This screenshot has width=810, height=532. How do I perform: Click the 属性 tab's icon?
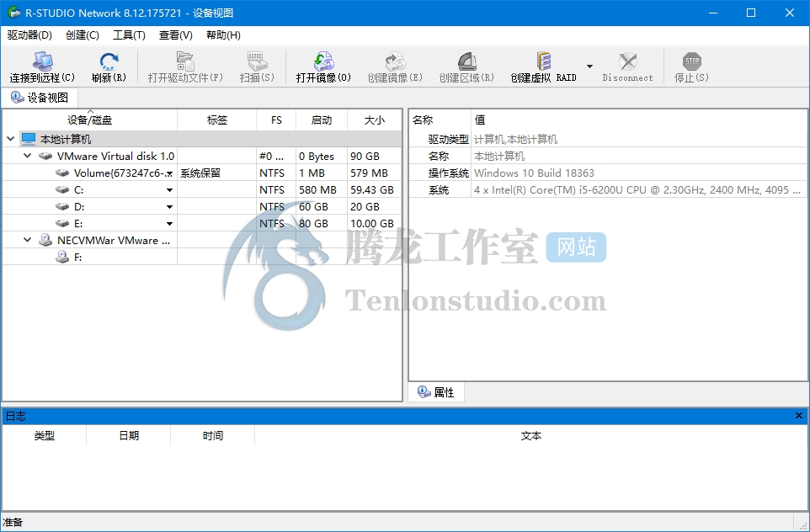pyautogui.click(x=424, y=392)
